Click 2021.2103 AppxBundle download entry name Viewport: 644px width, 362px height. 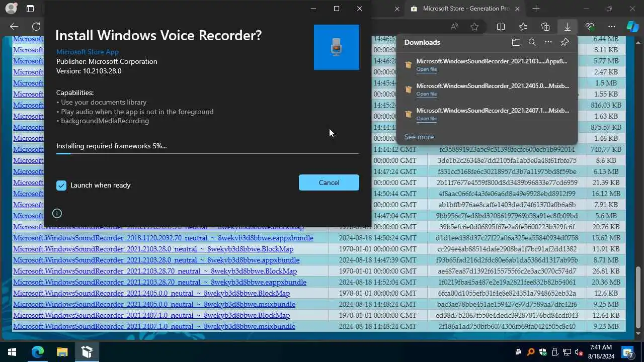click(x=492, y=61)
